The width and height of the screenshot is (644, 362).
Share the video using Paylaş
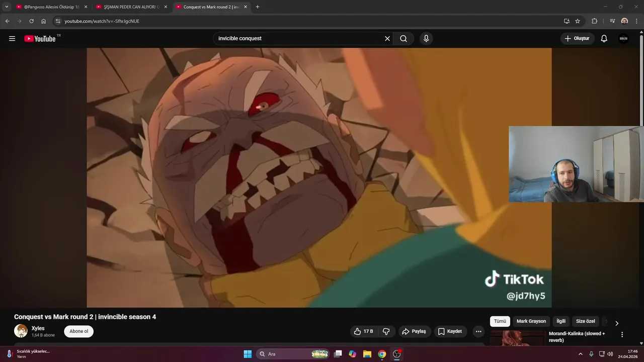[x=415, y=331]
